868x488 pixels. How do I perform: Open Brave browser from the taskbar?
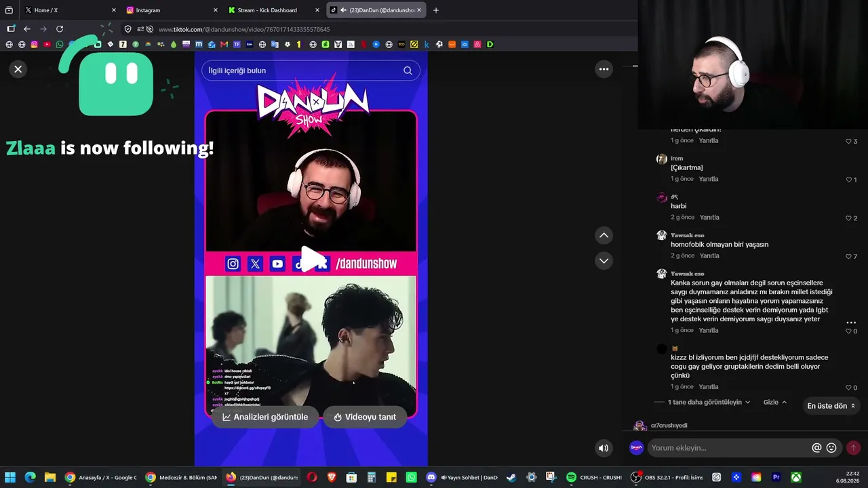[x=332, y=477]
